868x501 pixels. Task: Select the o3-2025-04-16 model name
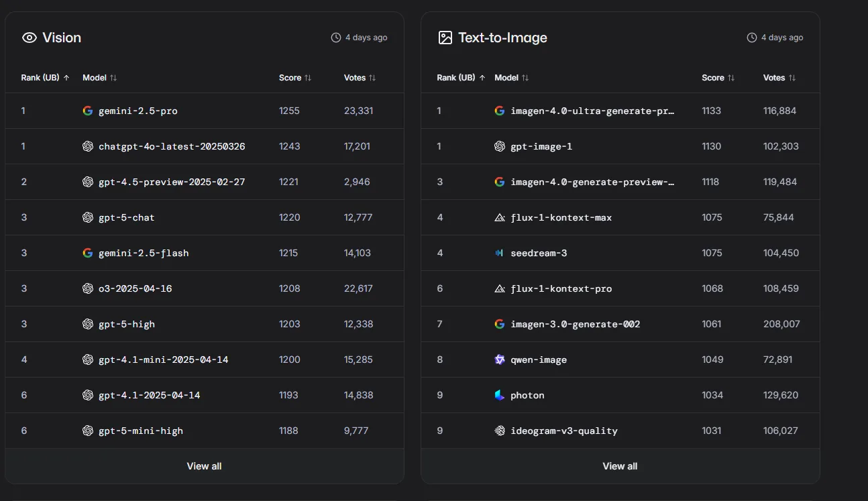(x=135, y=288)
